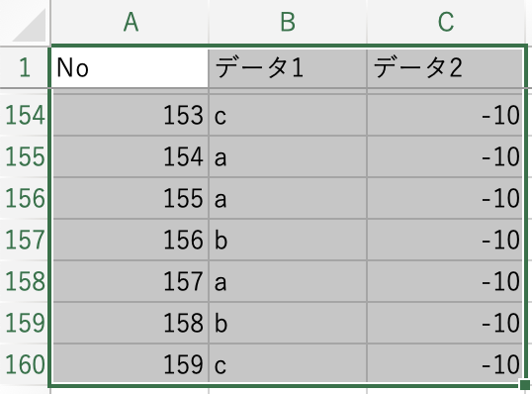Click the データ2 header cell
The height and width of the screenshot is (394, 532).
pyautogui.click(x=445, y=68)
